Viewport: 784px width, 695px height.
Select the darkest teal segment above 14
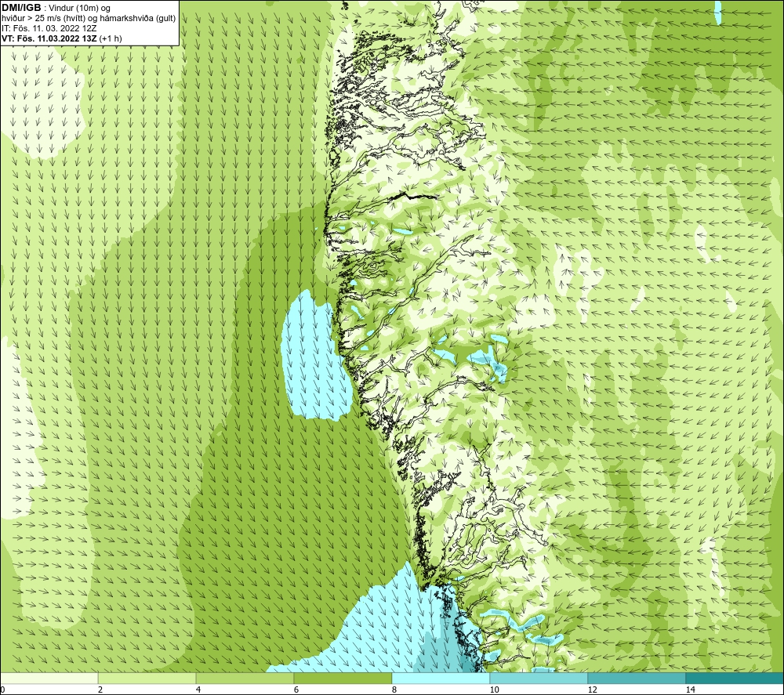(735, 679)
